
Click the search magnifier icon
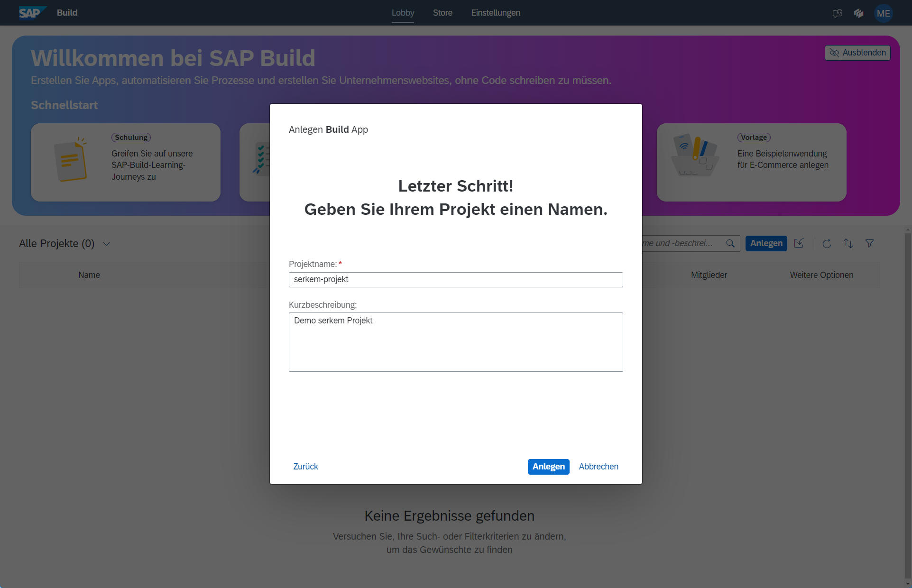(730, 243)
